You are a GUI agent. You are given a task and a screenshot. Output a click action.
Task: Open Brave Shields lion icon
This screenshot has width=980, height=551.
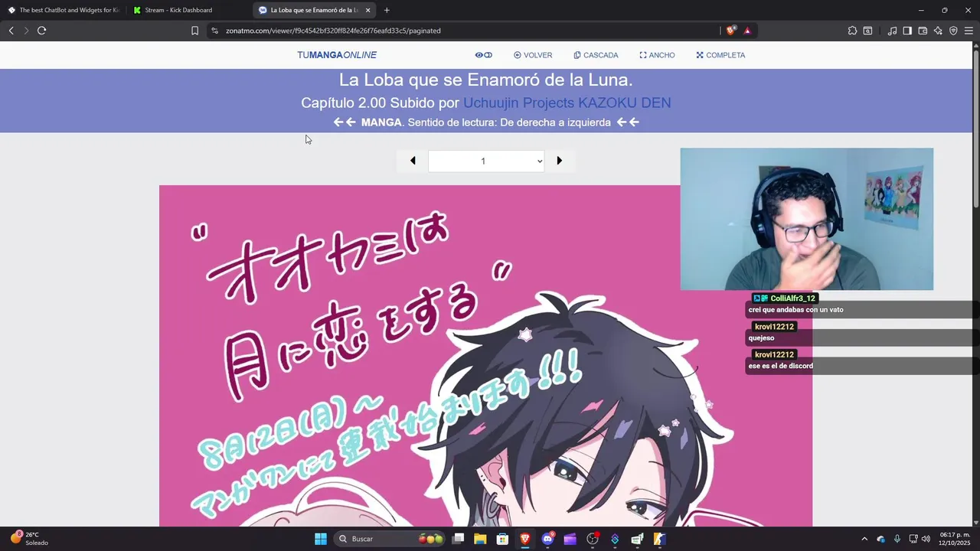tap(730, 31)
